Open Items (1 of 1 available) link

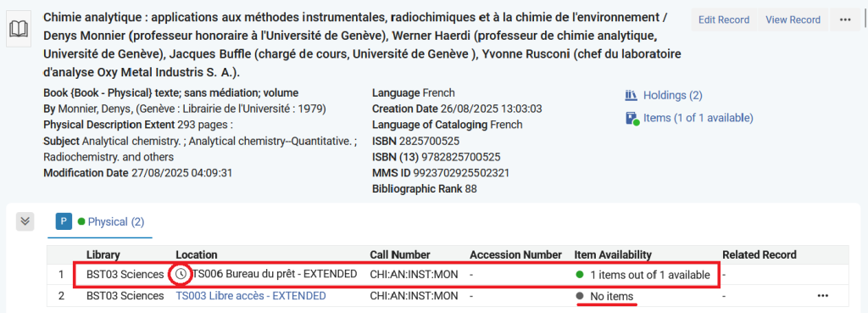[x=698, y=118]
